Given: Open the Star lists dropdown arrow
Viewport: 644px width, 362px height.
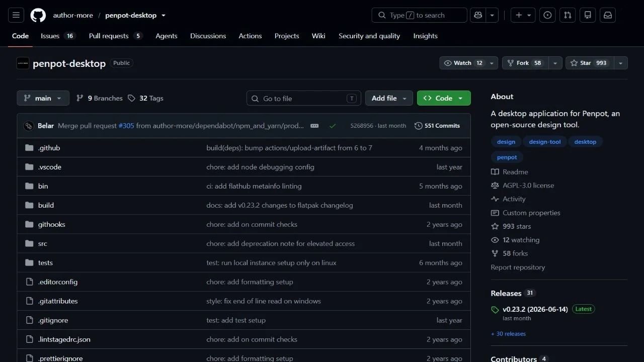Looking at the screenshot, I should pyautogui.click(x=620, y=63).
